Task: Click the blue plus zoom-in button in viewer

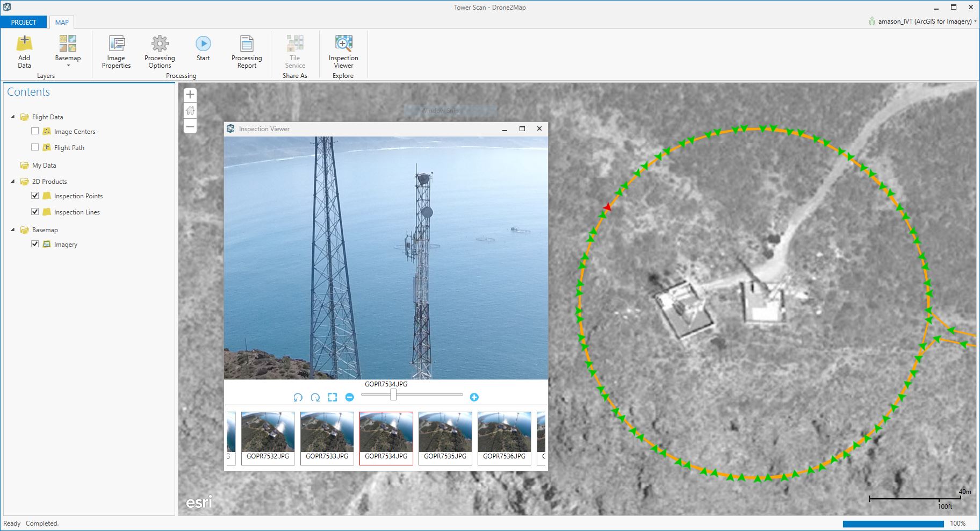Action: tap(474, 397)
